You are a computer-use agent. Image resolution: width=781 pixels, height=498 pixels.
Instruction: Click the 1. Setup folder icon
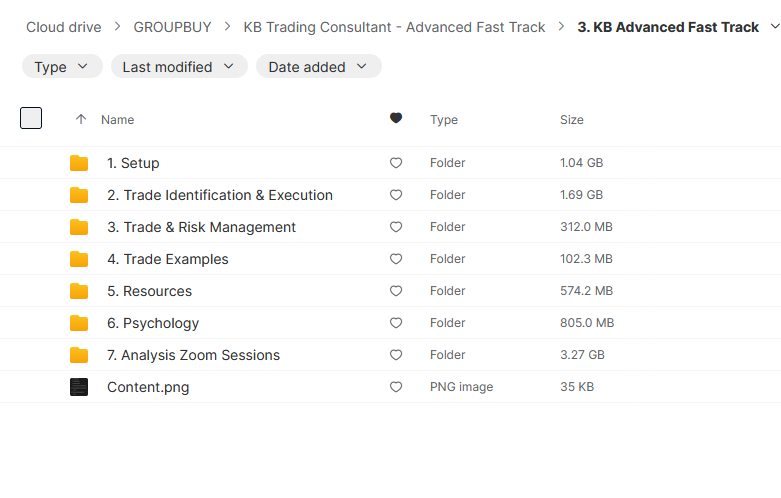pyautogui.click(x=79, y=163)
